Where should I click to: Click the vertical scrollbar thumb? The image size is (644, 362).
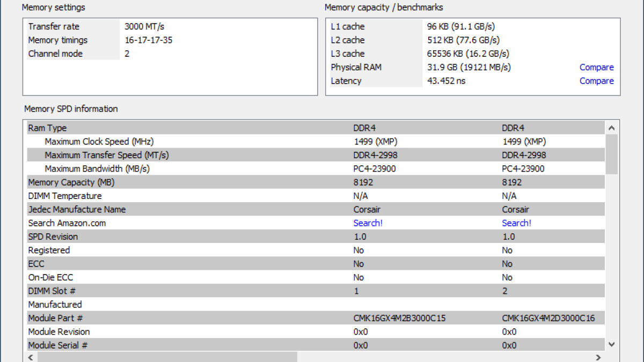[x=611, y=154]
